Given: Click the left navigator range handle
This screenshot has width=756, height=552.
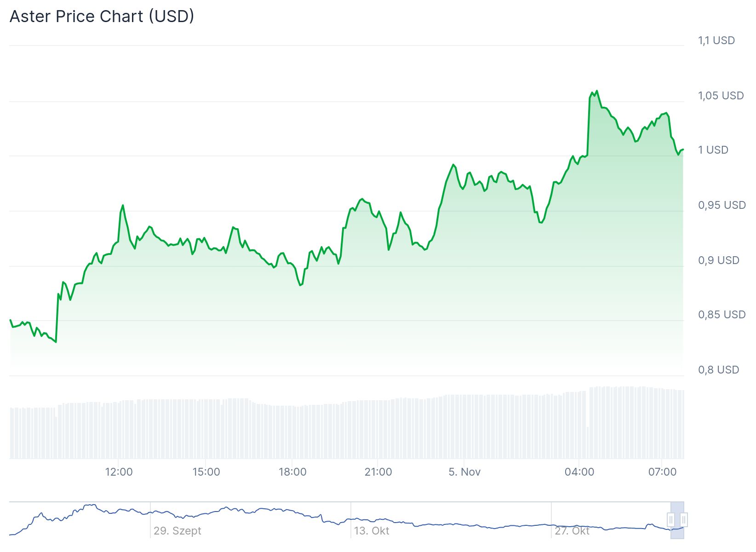Looking at the screenshot, I should (x=671, y=520).
